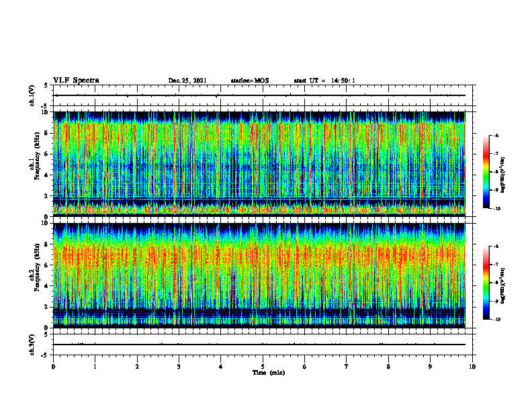
Task: Click the "Time (min)" x-axis label
Action: 269,373
